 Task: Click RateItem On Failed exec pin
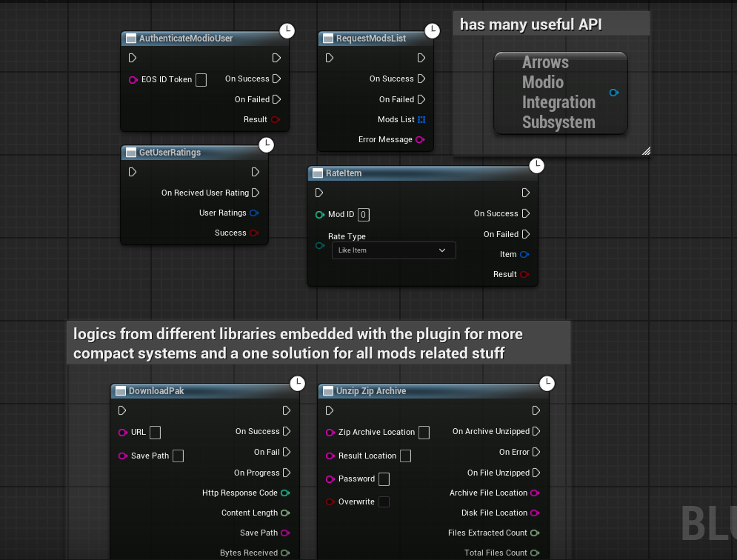coord(526,234)
